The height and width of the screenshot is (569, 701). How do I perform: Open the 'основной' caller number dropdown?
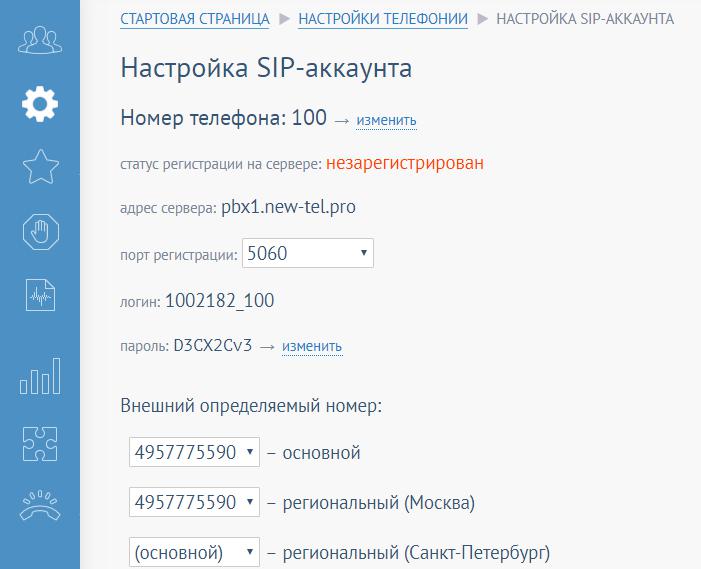pos(194,453)
